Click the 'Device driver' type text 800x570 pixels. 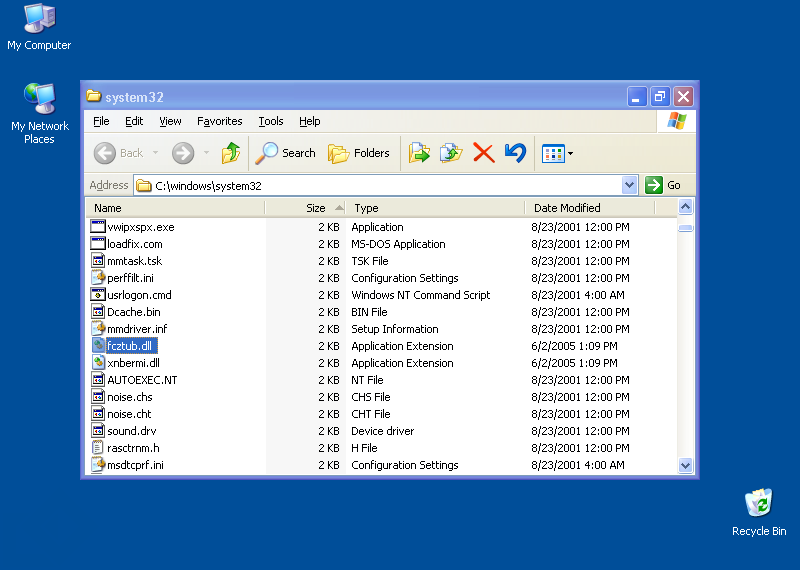383,431
